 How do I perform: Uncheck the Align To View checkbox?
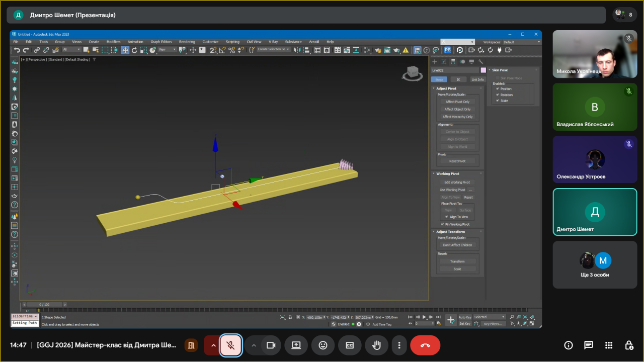pos(447,217)
